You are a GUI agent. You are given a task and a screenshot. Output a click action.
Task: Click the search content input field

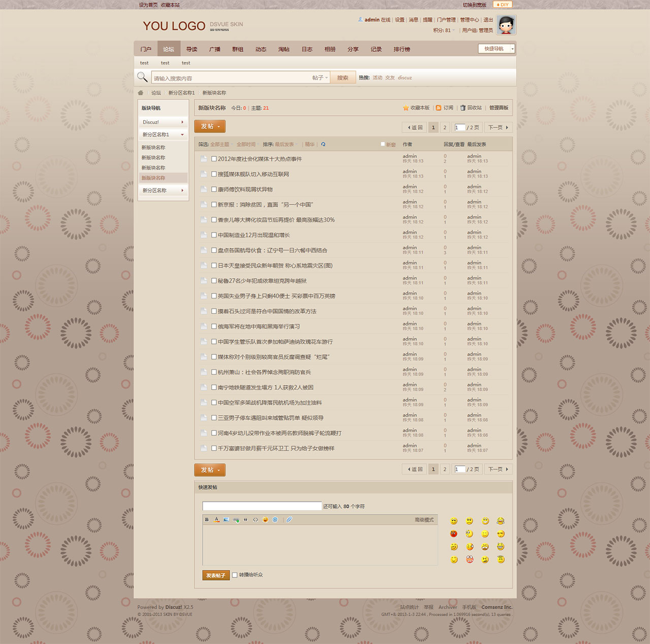[x=232, y=78]
